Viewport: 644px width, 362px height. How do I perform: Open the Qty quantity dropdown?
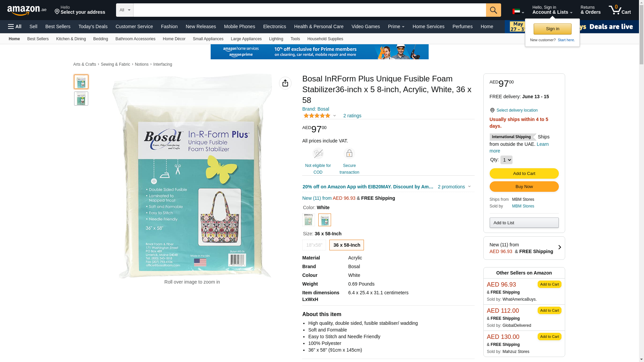pos(506,160)
